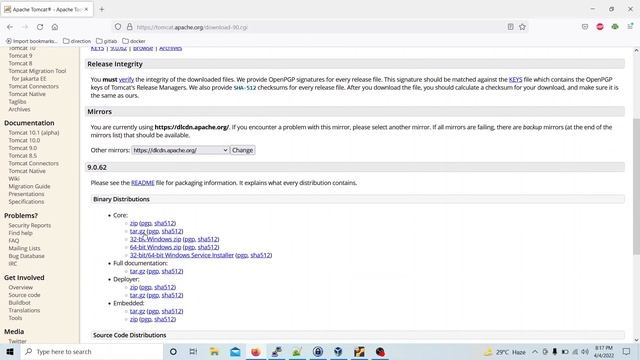Viewport: 640px width, 360px height.
Task: Open sha512 checksum for 64-bit Windows zip
Action: (208, 247)
